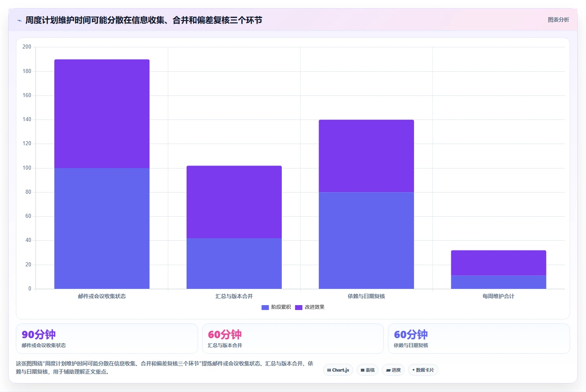Image resolution: width=586 pixels, height=392 pixels.
Task: Select the purple 改进效果 segment of the 依赖与日期复核 bar
Action: [366, 156]
